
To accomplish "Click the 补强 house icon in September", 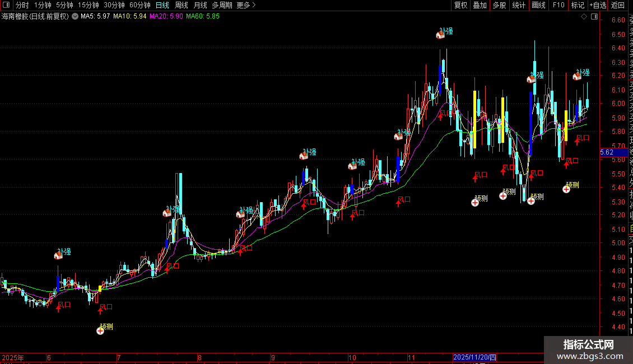I will [304, 156].
